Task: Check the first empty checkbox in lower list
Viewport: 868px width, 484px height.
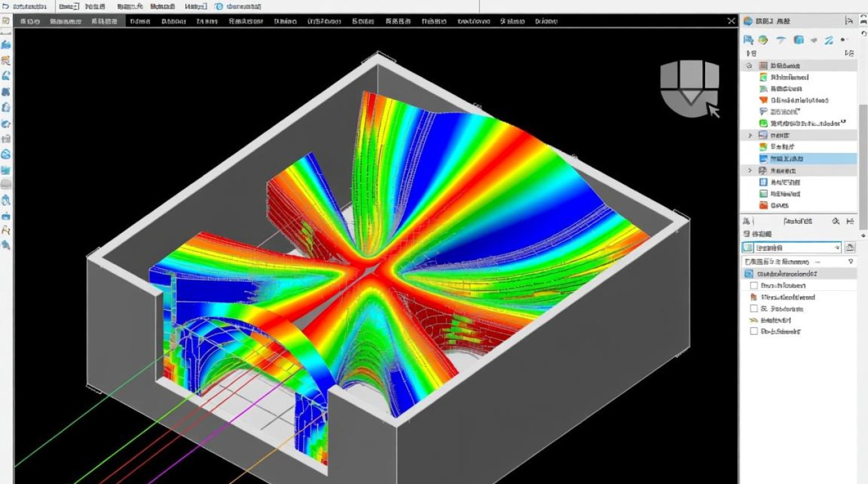Action: click(x=753, y=285)
